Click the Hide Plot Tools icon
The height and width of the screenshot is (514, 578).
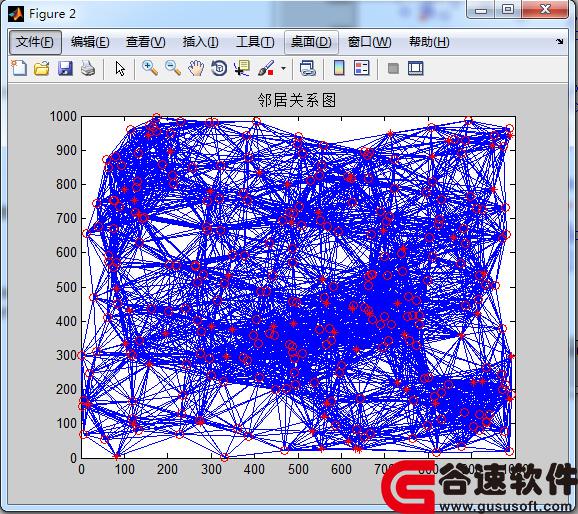pyautogui.click(x=393, y=68)
